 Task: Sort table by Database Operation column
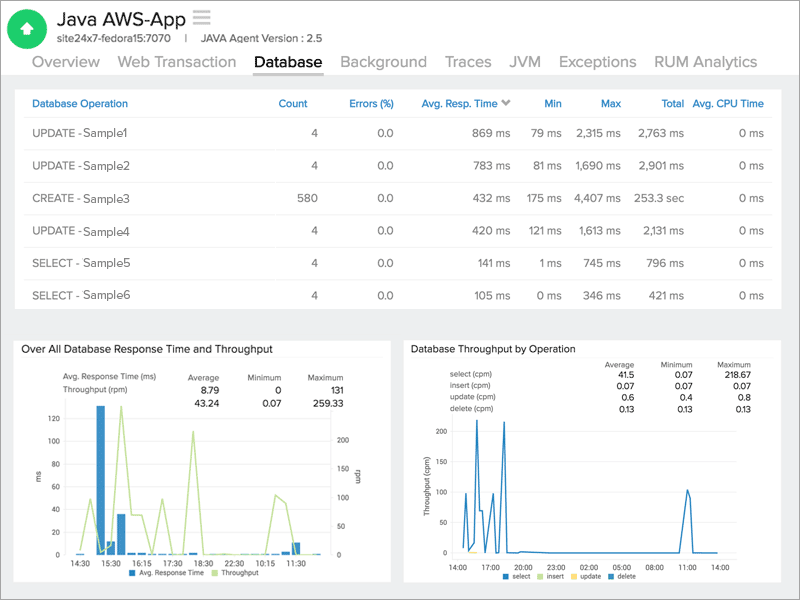click(x=80, y=103)
